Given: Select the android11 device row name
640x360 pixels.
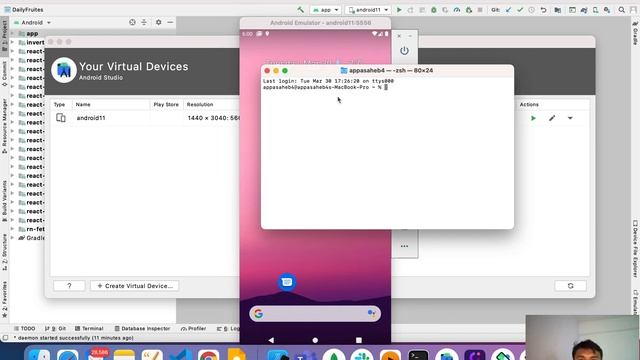Looking at the screenshot, I should (x=91, y=118).
